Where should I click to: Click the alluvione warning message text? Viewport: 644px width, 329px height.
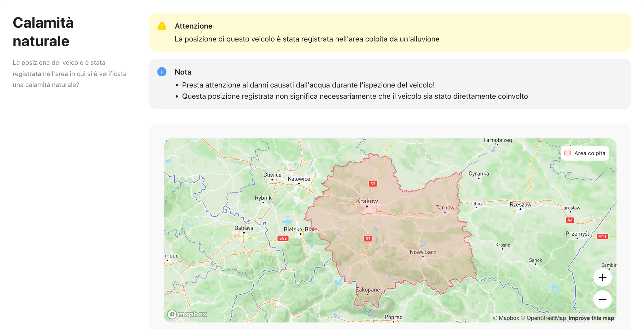[307, 39]
